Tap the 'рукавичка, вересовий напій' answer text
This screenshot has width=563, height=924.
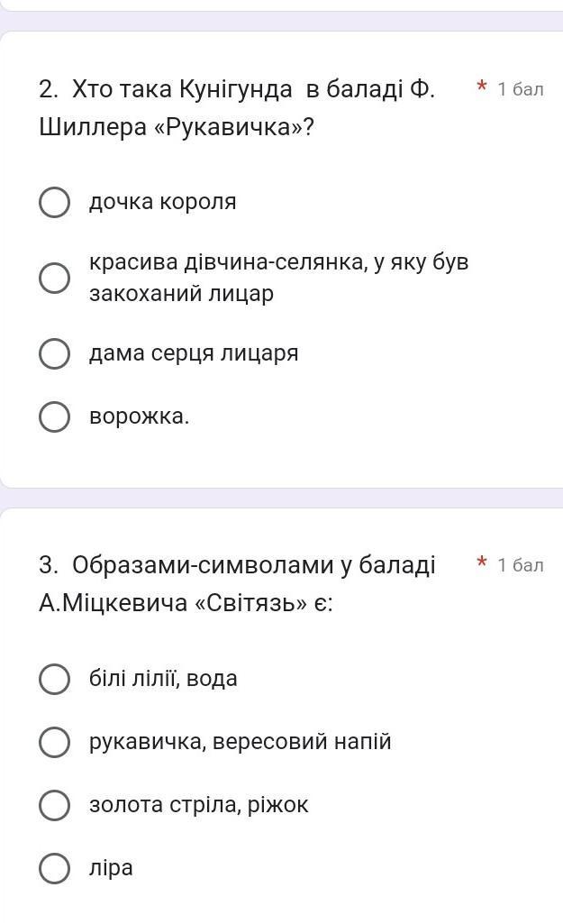point(240,741)
